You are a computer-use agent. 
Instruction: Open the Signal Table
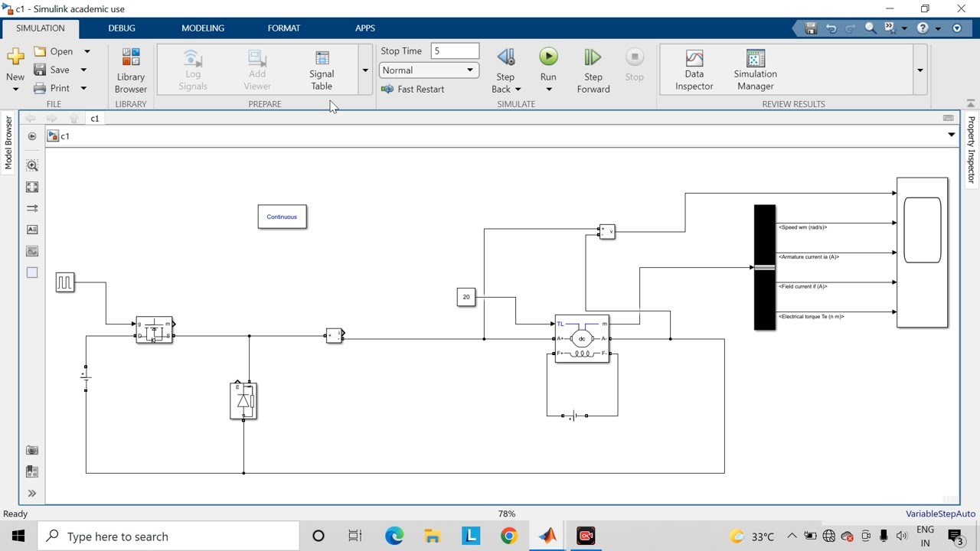pos(322,70)
